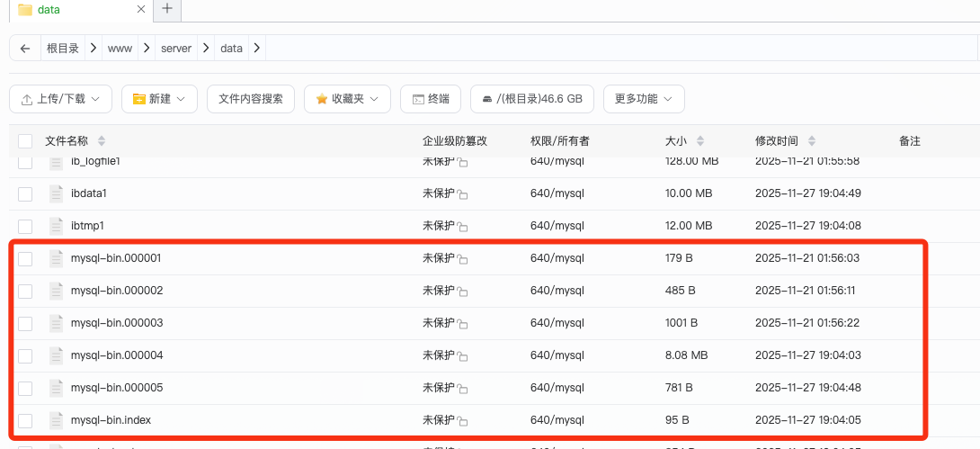Check the ibtmp1 row checkbox
The height and width of the screenshot is (449, 980).
25,226
